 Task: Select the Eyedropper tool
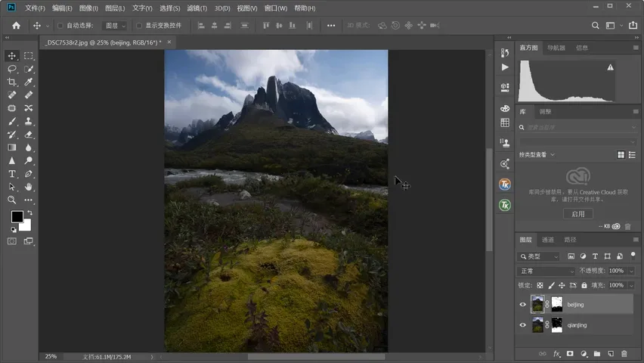(x=28, y=82)
